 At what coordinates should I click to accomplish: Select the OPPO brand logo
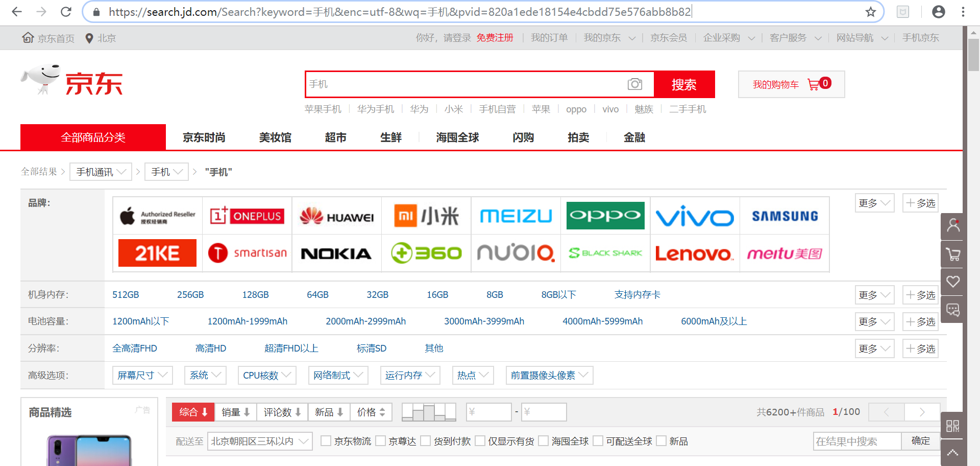click(605, 216)
